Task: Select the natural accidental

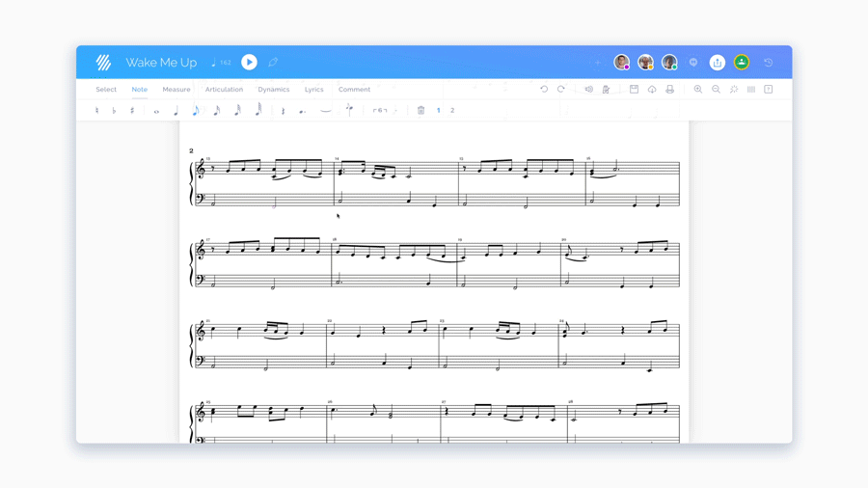Action: (96, 111)
